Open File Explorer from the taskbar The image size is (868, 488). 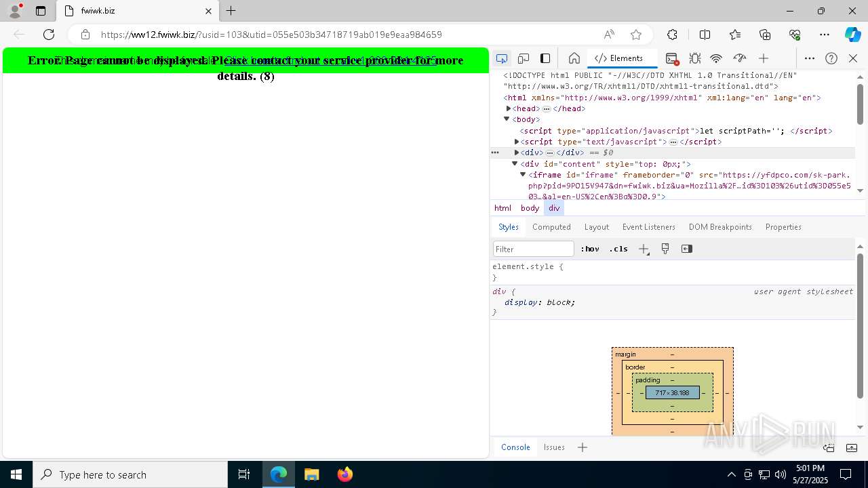311,474
